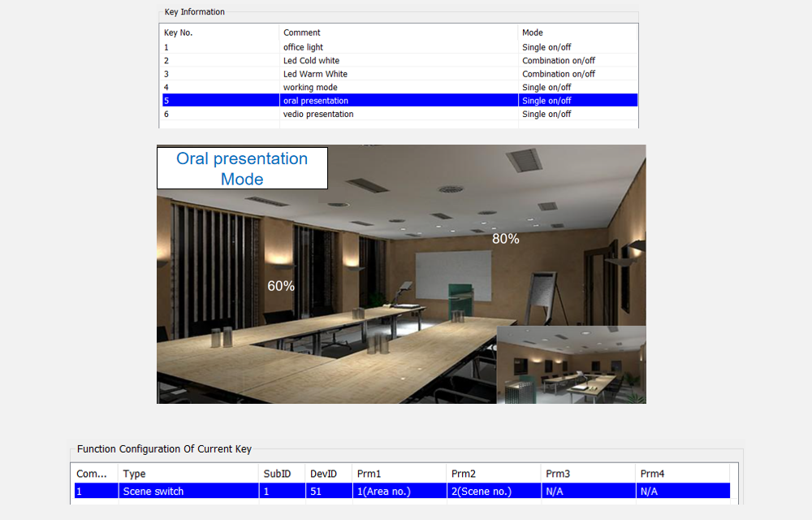This screenshot has width=812, height=520.
Task: Click the Type column header in Function Configuration
Action: [x=188, y=474]
